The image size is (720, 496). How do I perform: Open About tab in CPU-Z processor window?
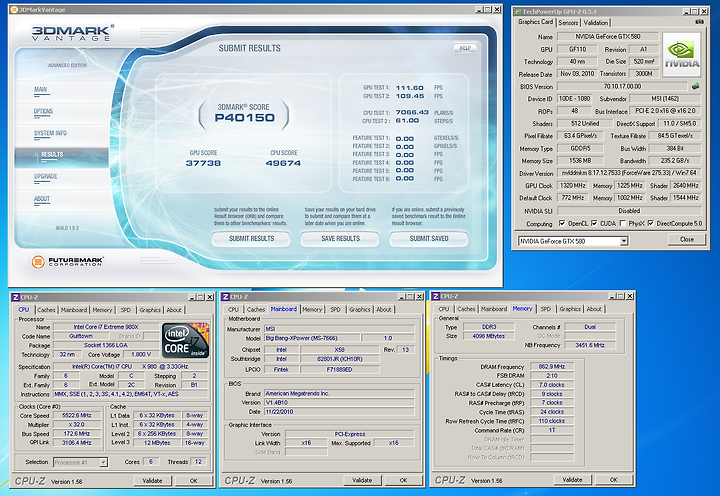(x=174, y=310)
